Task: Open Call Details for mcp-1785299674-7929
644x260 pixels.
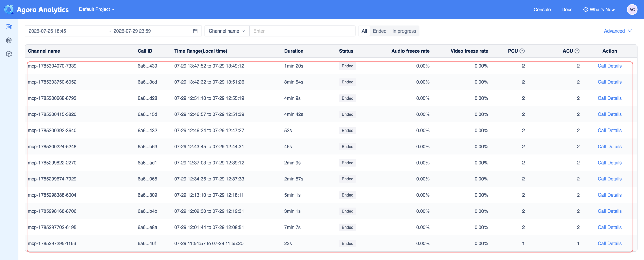Action: coord(610,179)
